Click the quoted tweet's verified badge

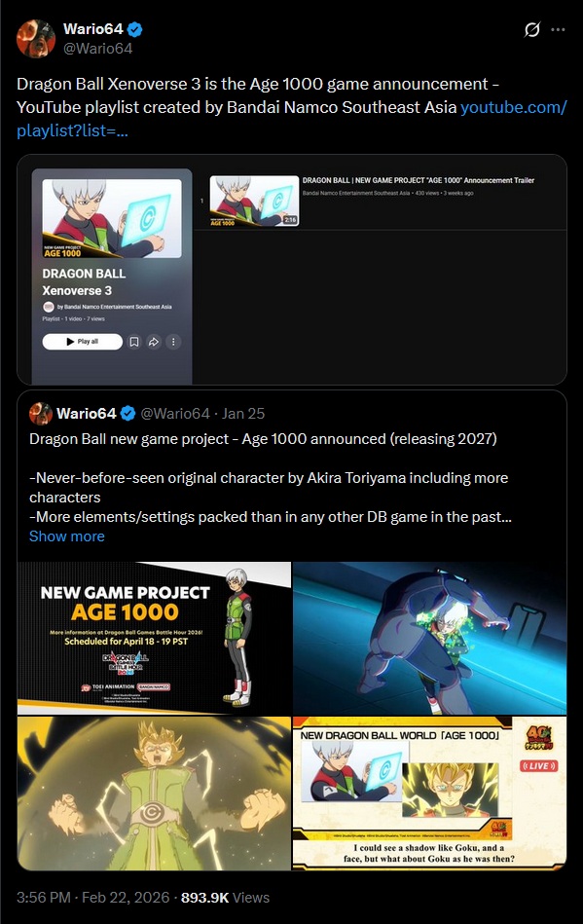tap(128, 414)
